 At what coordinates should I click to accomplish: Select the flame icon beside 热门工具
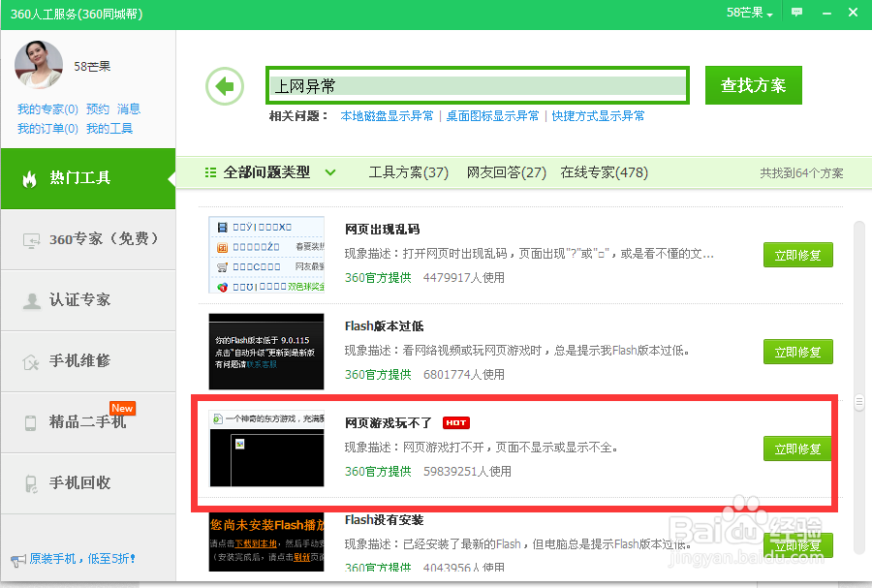[30, 179]
